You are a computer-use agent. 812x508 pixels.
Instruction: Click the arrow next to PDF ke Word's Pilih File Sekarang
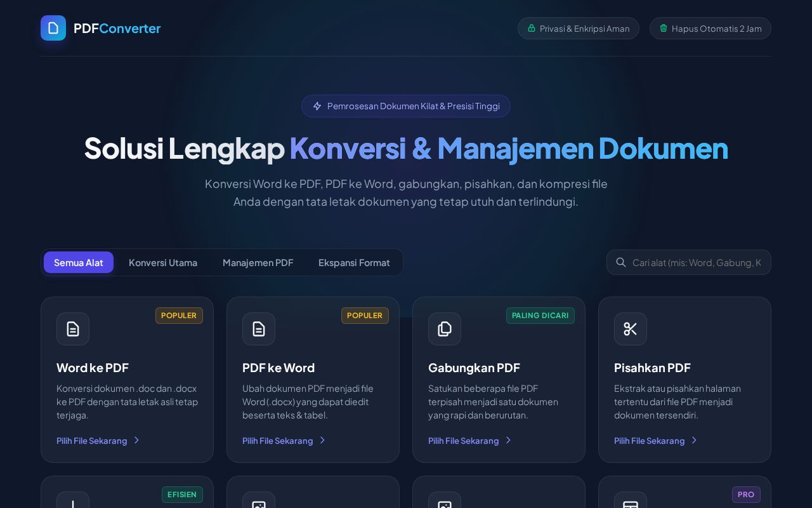pos(322,440)
